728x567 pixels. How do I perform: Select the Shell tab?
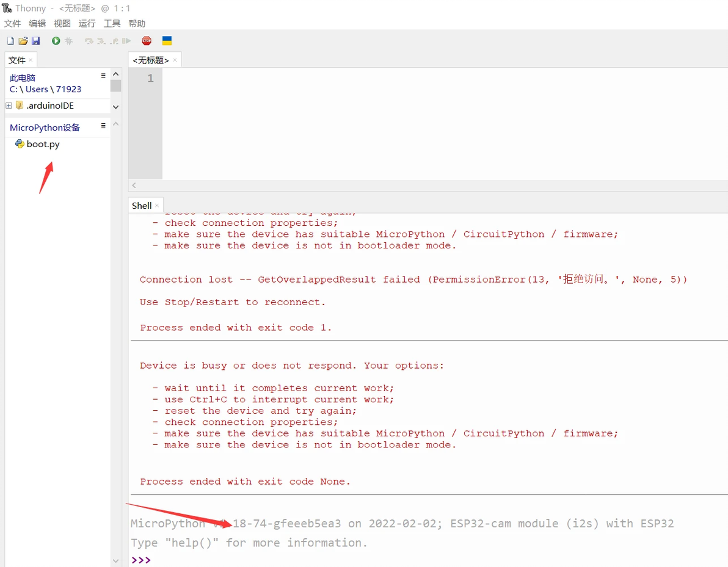142,206
